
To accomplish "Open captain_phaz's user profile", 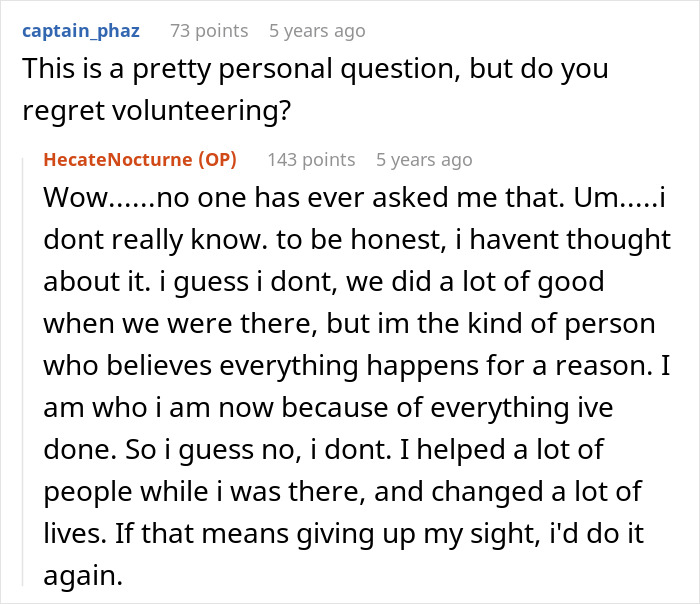I will click(x=80, y=31).
